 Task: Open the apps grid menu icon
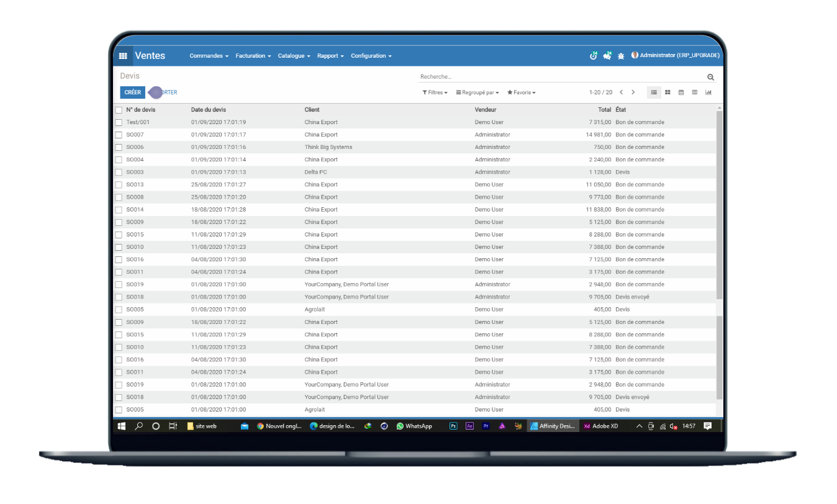pos(123,56)
